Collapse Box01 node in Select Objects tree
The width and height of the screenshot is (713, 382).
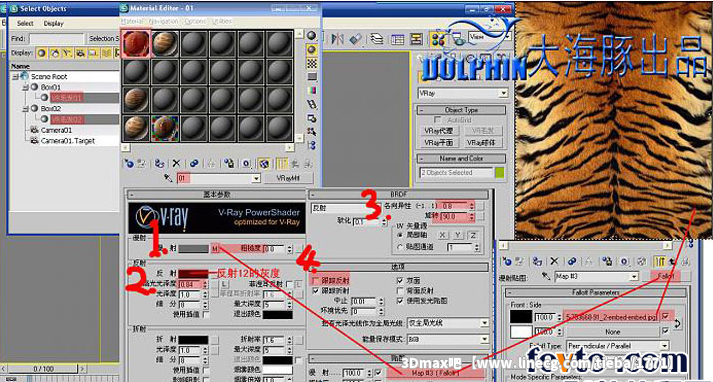point(26,87)
